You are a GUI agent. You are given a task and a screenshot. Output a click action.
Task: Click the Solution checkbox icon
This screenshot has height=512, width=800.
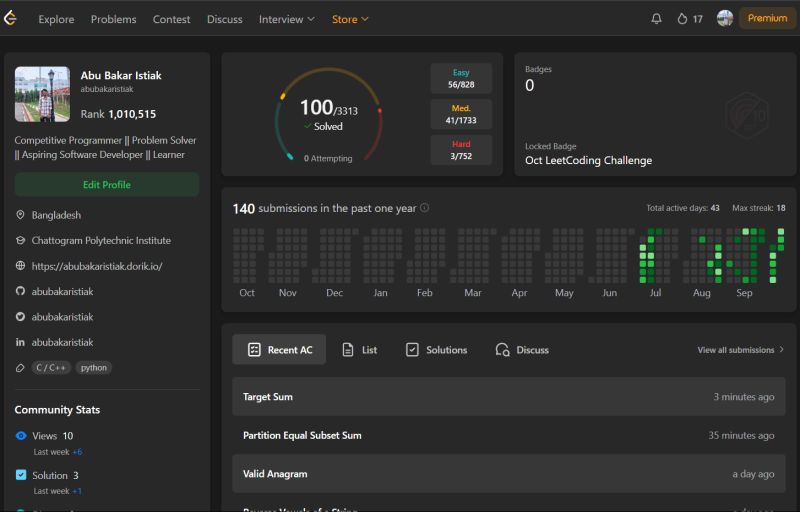21,475
